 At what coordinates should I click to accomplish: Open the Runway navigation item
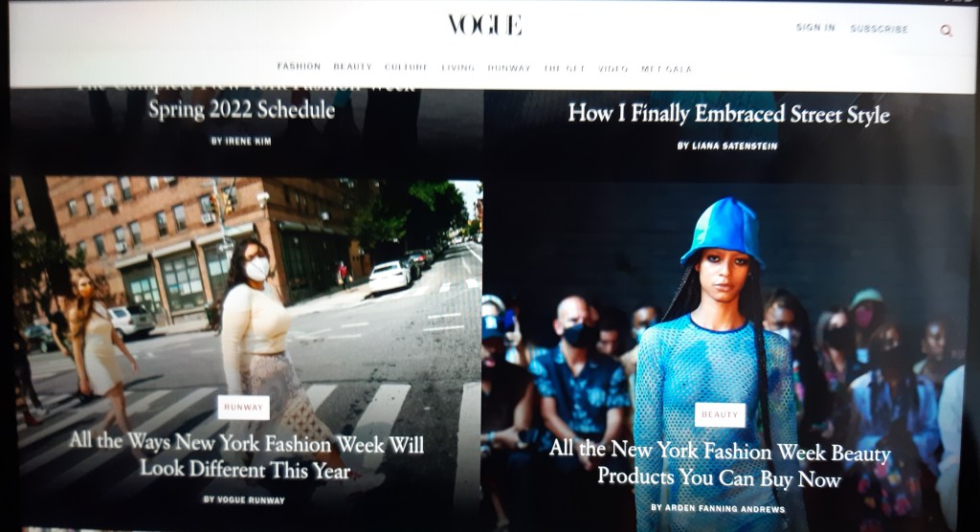pos(509,68)
